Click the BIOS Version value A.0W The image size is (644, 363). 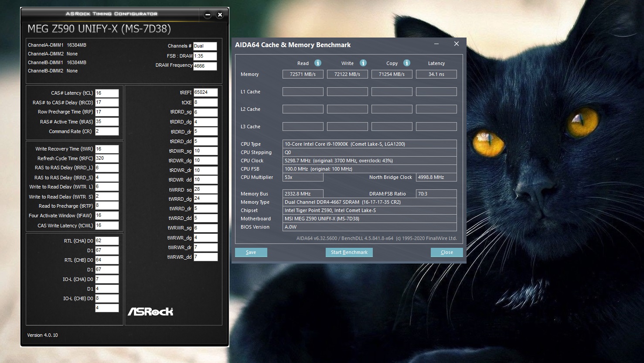pos(370,227)
